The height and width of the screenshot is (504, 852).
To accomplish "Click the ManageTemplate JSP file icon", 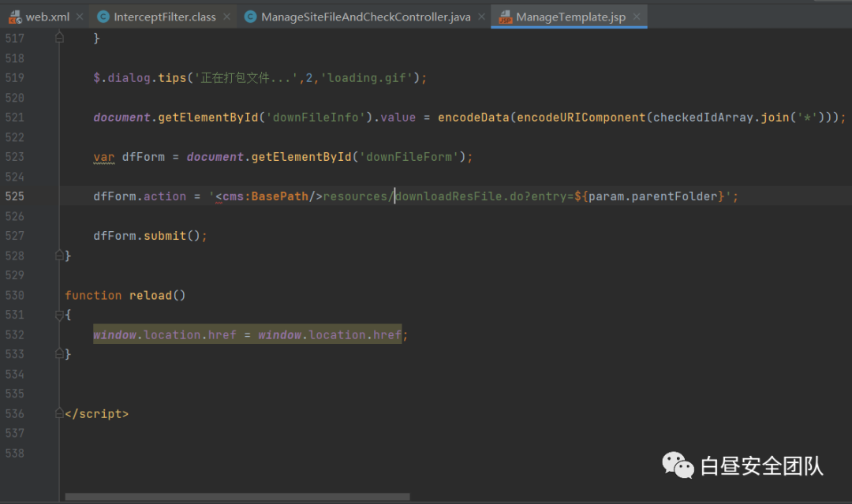I will tap(506, 17).
